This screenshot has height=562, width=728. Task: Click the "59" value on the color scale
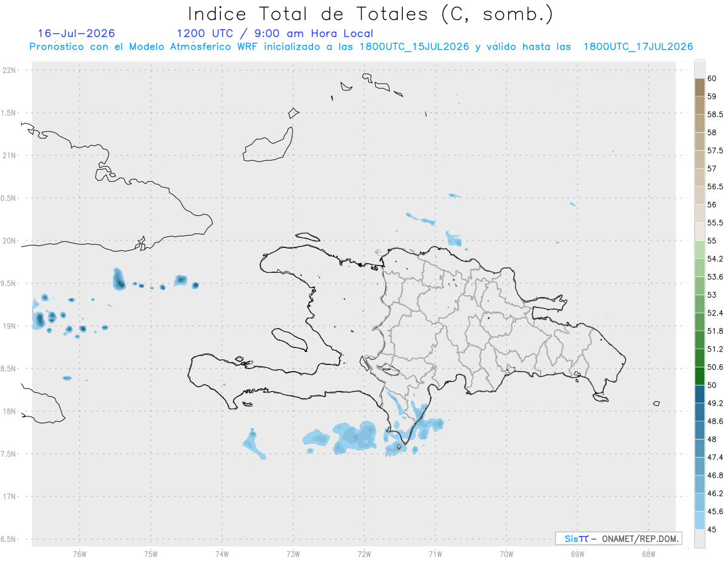(712, 96)
